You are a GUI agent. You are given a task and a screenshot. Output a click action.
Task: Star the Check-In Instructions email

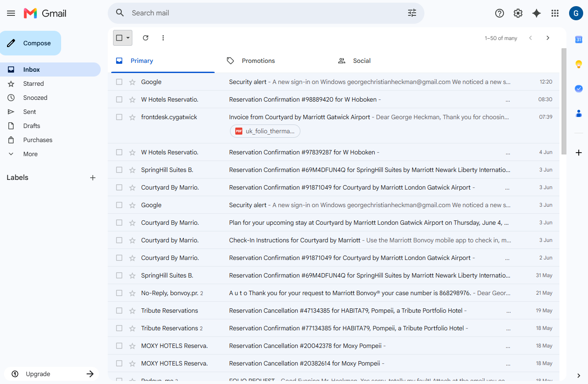tap(132, 240)
